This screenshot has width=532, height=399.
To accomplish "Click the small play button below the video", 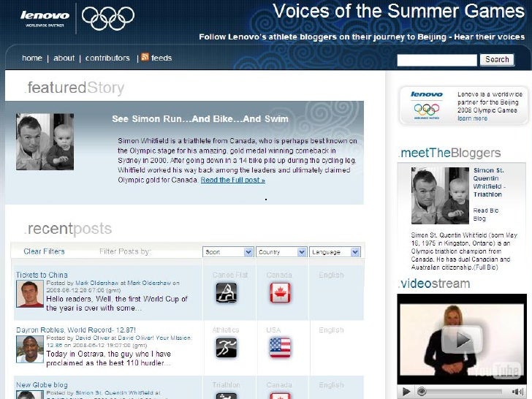I will click(406, 392).
